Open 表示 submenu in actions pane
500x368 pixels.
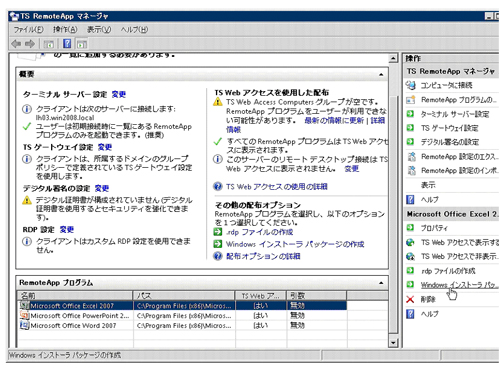coord(428,185)
